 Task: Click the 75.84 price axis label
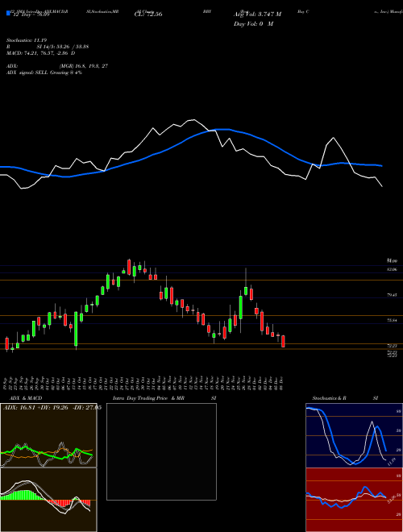392,320
